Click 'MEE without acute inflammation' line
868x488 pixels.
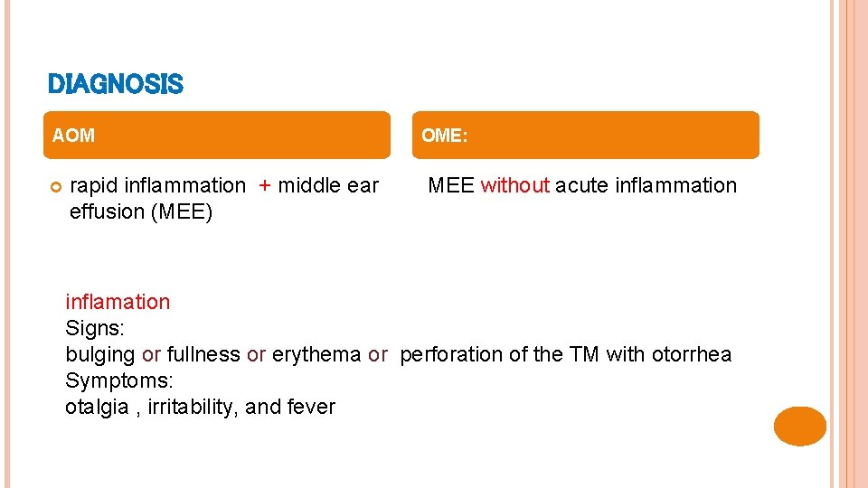point(581,185)
